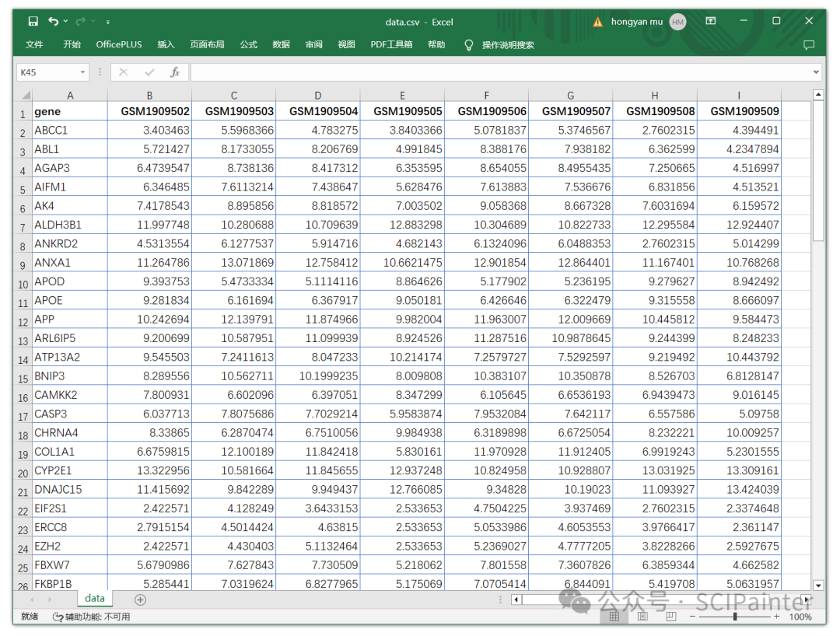Image resolution: width=840 pixels, height=636 pixels.
Task: Click the Insert Function fx icon
Action: pos(175,72)
